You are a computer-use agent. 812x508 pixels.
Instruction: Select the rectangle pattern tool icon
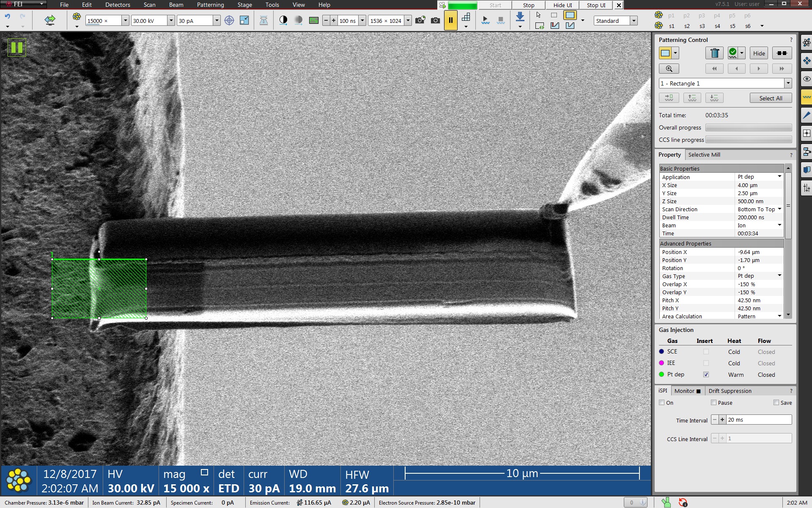(665, 53)
